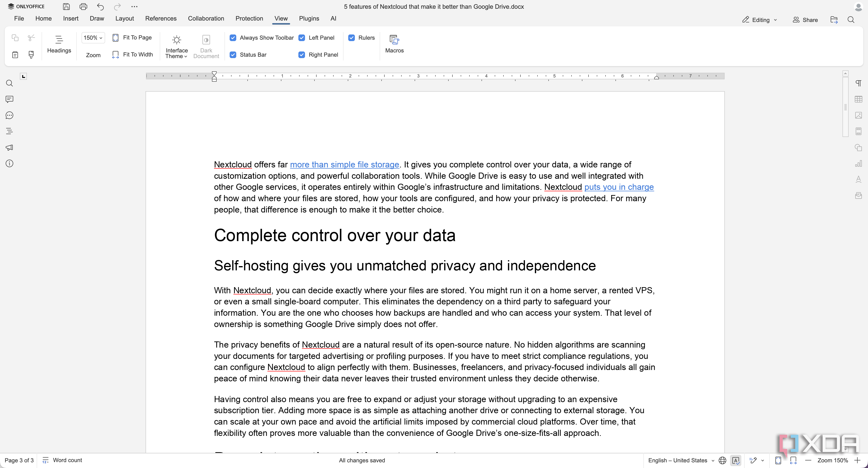Click the Fit To Page button
Viewport: 868px width, 468px height.
(x=132, y=38)
